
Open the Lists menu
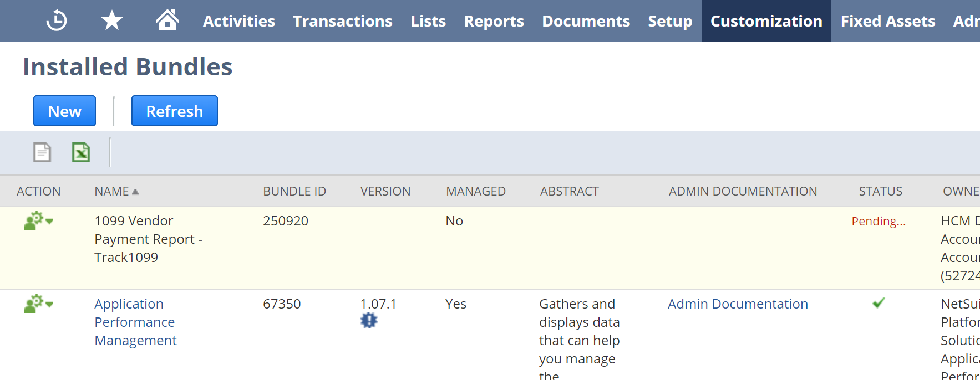pos(428,21)
